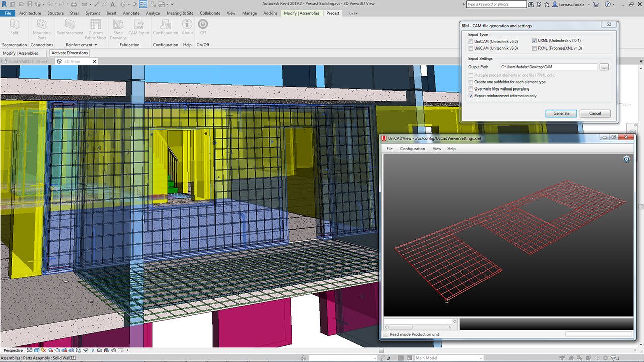Open the Massing & Site tab
The height and width of the screenshot is (362, 644).
[180, 13]
